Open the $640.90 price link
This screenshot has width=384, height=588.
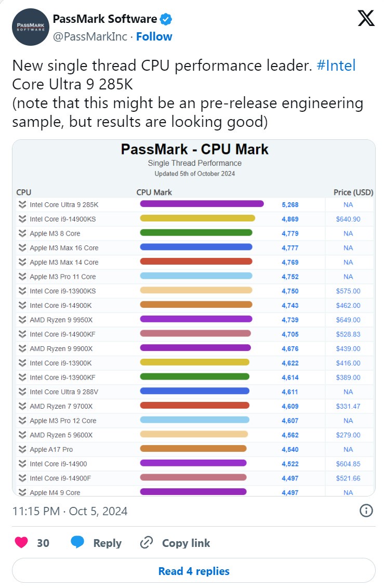[x=348, y=219]
